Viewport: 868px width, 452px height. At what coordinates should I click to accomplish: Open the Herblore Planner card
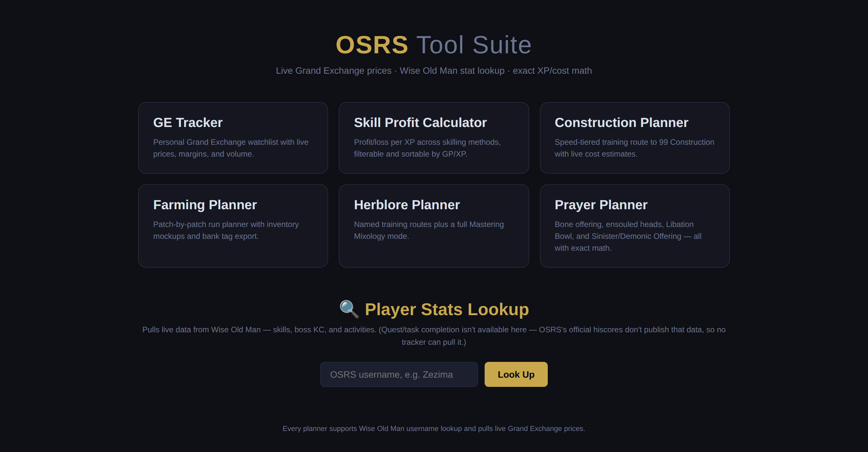pyautogui.click(x=434, y=226)
